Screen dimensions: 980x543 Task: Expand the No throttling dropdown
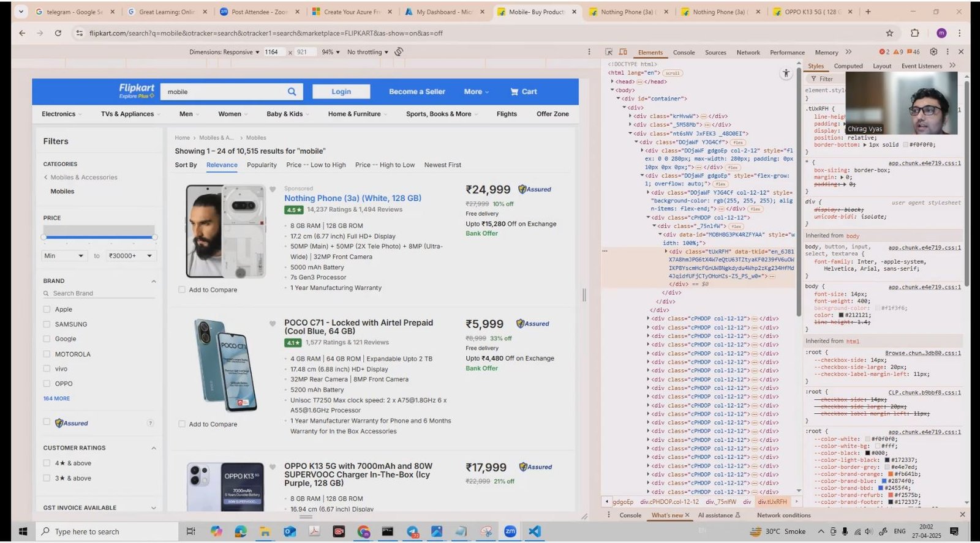click(x=367, y=52)
